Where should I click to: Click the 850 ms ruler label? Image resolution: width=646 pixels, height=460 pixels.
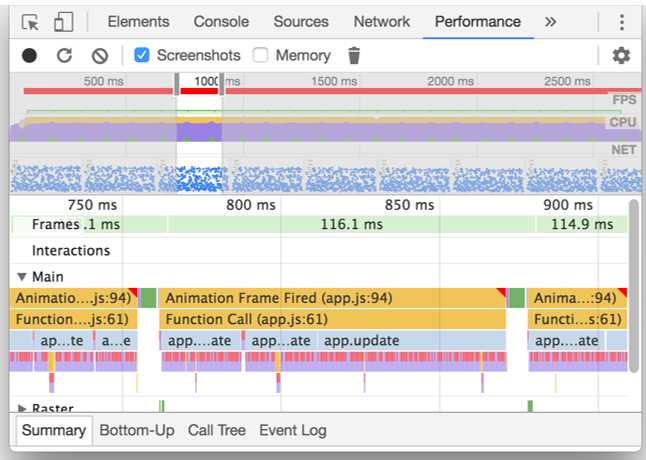409,205
